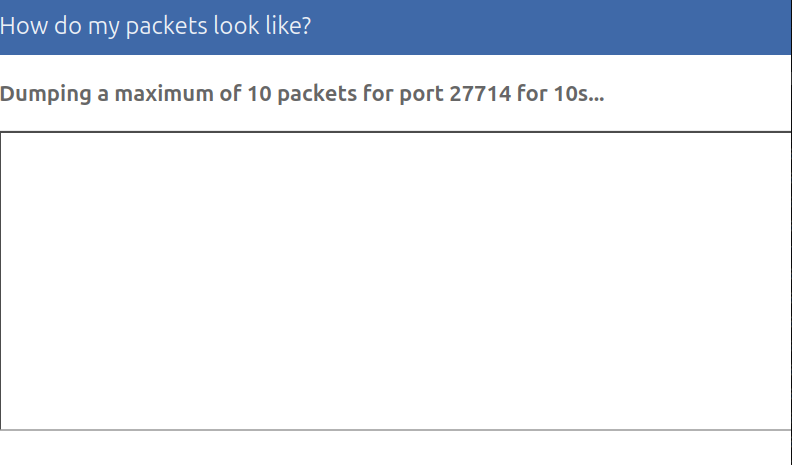Click the center of the packet output box
Screen dimensions: 792x465
(x=396, y=281)
